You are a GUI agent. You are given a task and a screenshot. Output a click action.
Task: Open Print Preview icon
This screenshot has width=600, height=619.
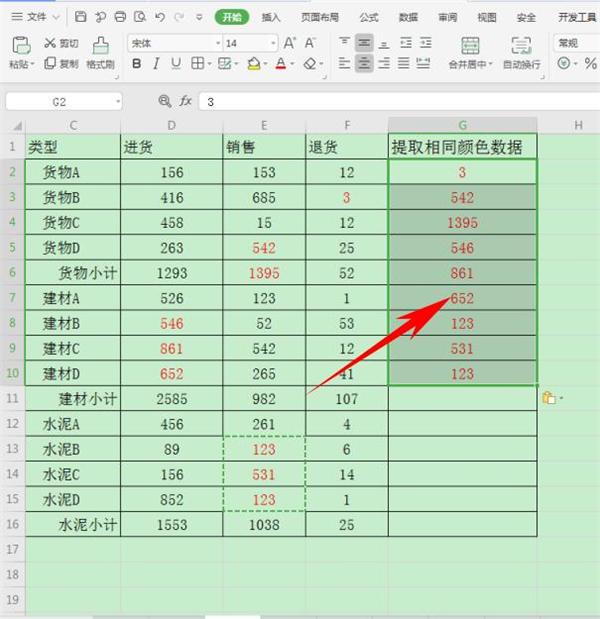140,17
